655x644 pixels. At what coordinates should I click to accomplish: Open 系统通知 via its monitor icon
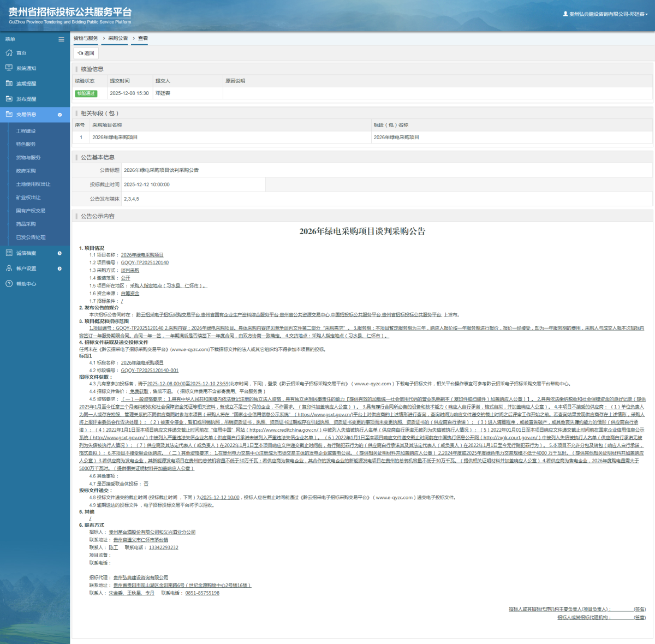(x=9, y=68)
